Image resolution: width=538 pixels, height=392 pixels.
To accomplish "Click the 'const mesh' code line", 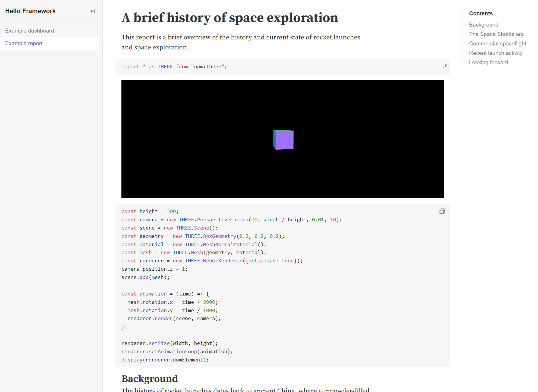I will (x=194, y=252).
